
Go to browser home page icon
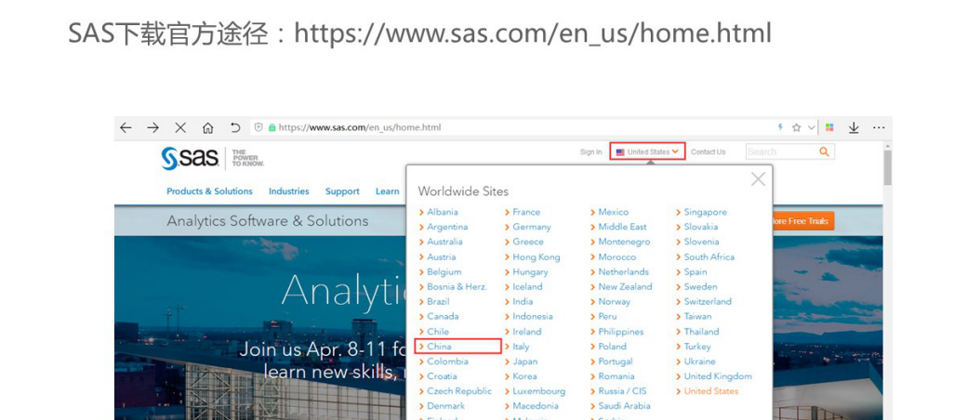tap(207, 128)
